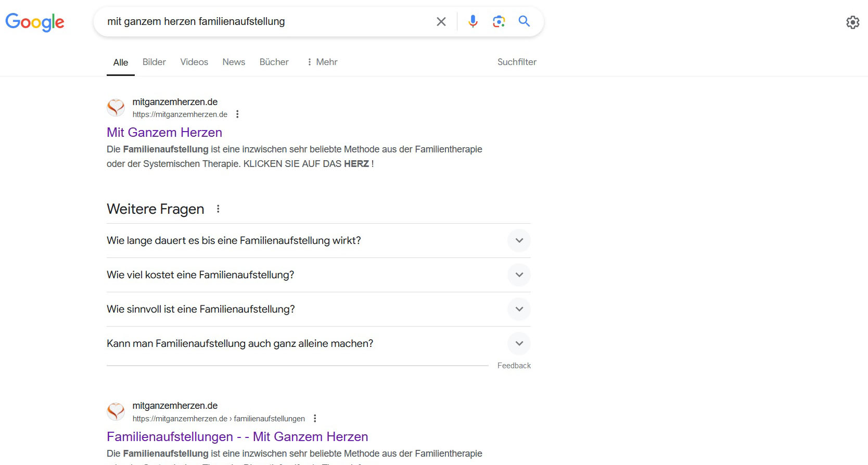Open the Mehr dropdown menu
Viewport: 868px width, 465px height.
click(x=322, y=62)
